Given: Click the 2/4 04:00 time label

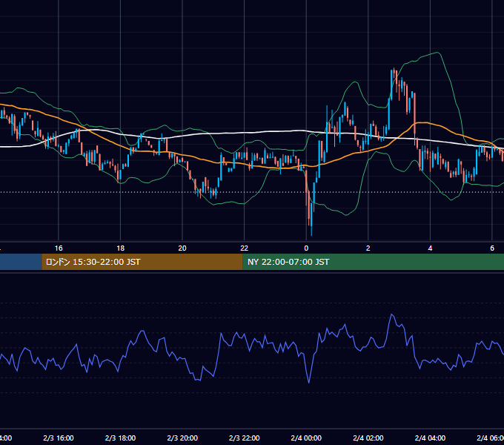Looking at the screenshot, I should pyautogui.click(x=430, y=438).
